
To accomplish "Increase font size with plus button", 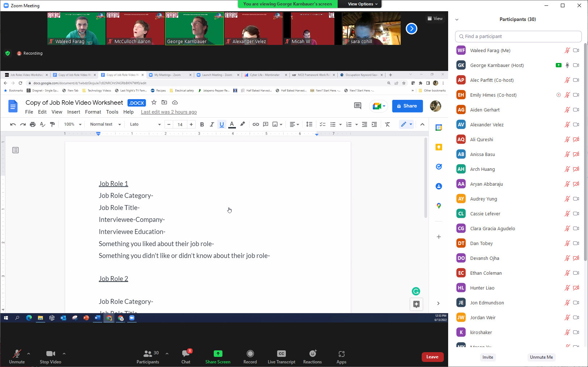I will click(x=191, y=125).
